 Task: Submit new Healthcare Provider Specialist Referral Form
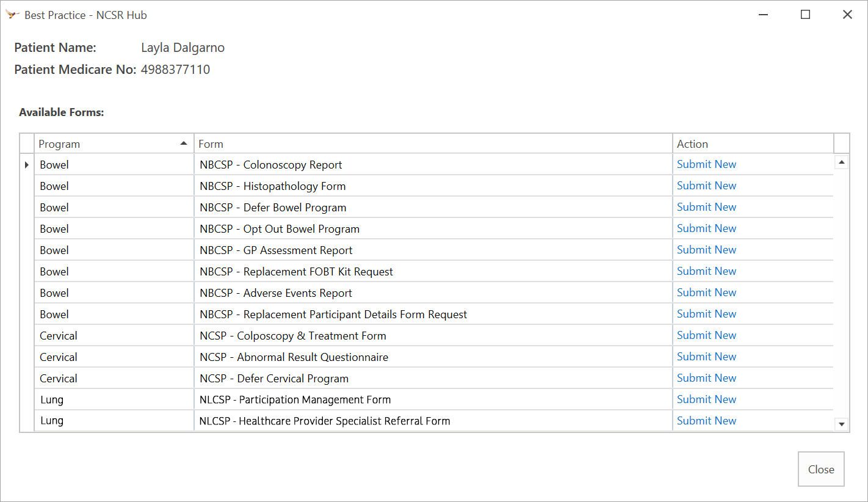coord(706,421)
